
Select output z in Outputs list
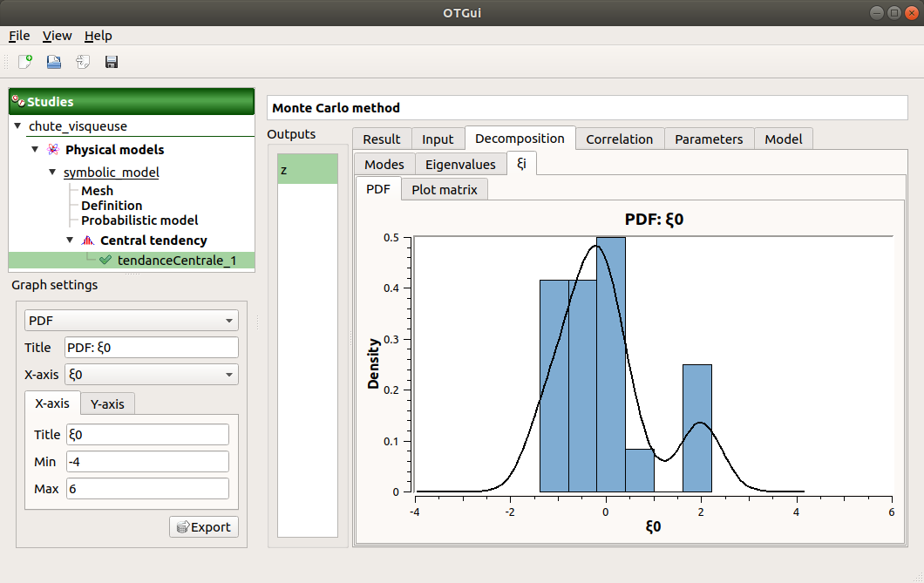[307, 170]
